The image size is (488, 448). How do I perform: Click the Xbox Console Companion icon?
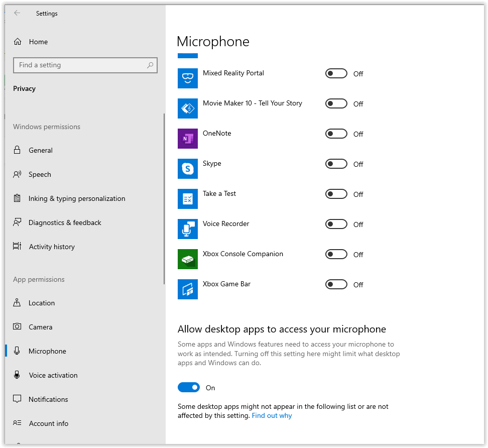tap(188, 259)
